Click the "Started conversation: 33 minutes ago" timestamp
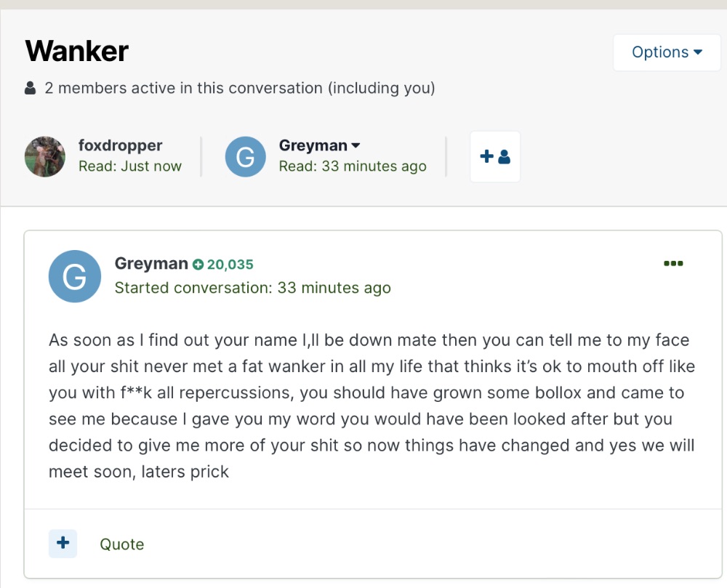 pyautogui.click(x=252, y=288)
